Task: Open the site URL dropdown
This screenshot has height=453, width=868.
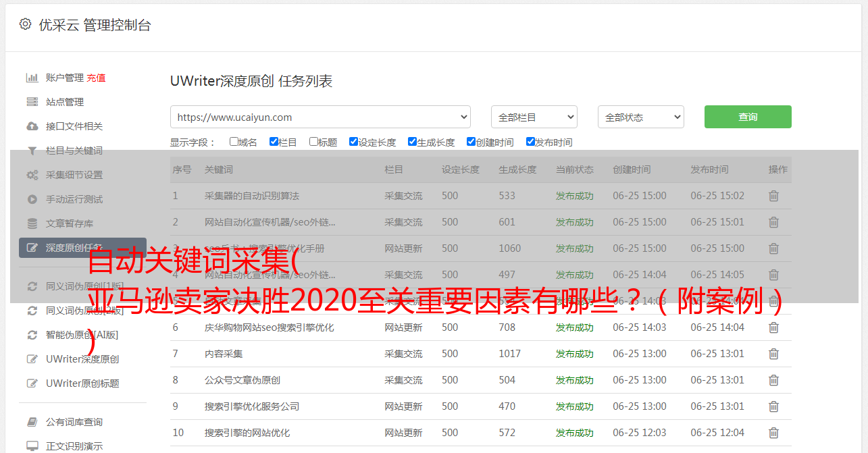Action: (320, 117)
